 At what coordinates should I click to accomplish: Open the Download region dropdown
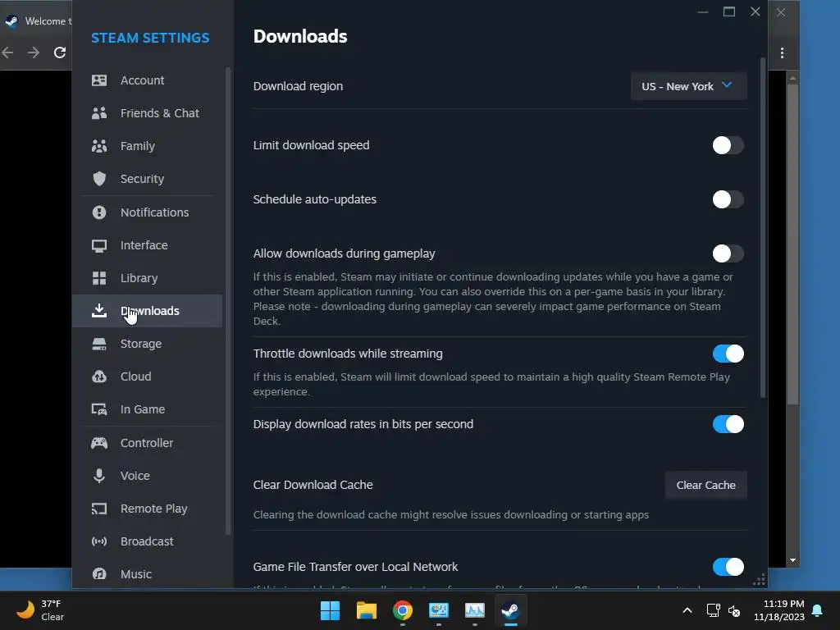pyautogui.click(x=688, y=86)
